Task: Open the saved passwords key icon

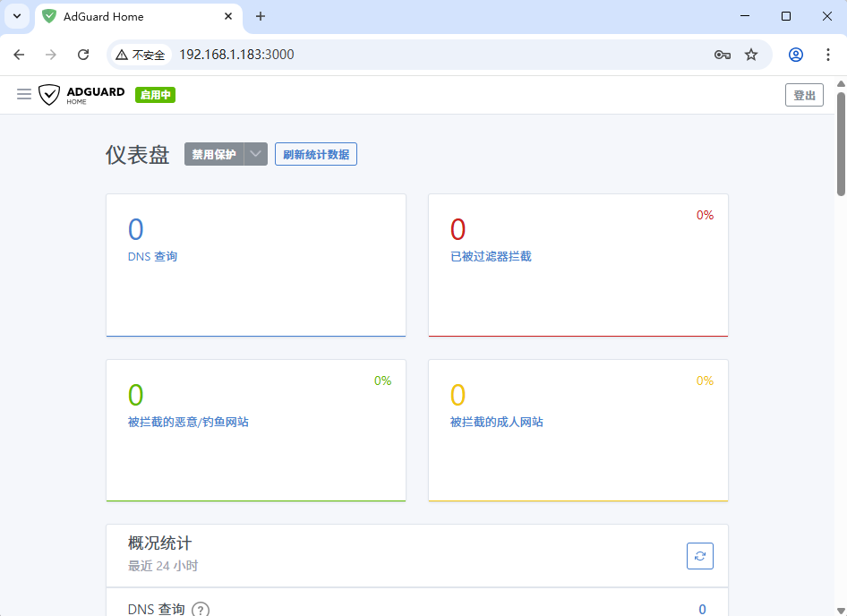Action: coord(723,55)
